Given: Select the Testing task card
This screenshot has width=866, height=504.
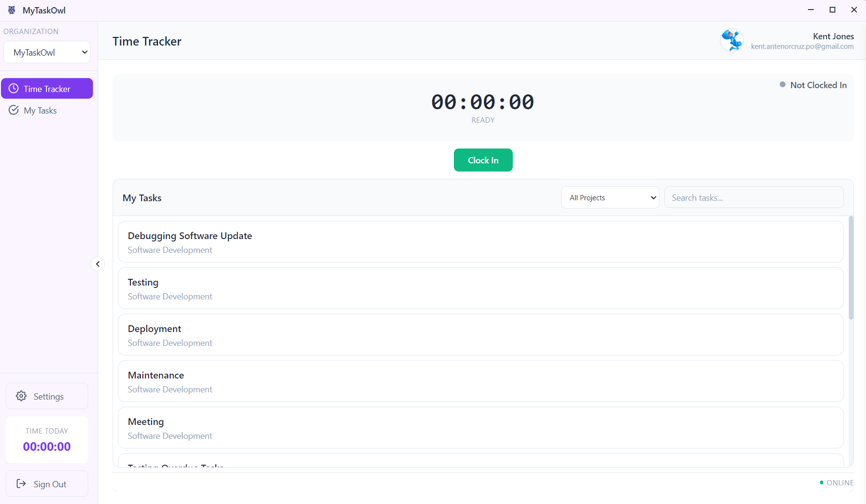Looking at the screenshot, I should point(481,288).
